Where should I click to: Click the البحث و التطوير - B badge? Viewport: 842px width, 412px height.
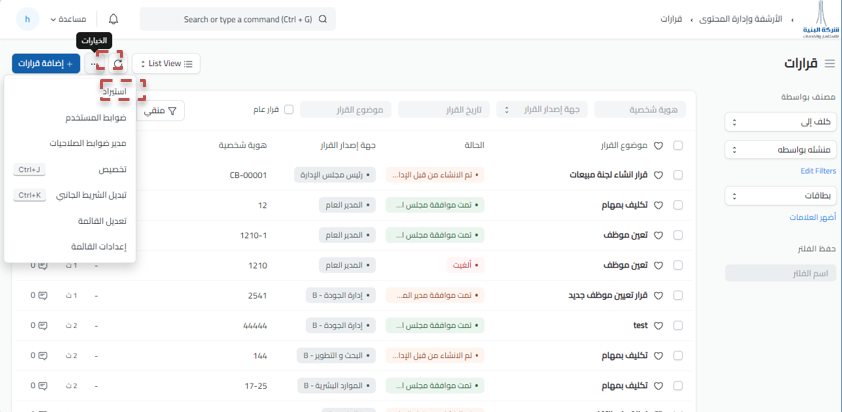click(x=337, y=356)
